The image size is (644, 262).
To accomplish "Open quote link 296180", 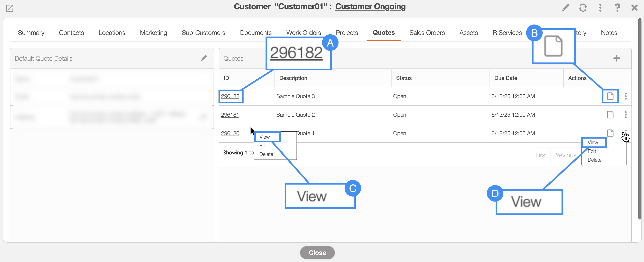I will [230, 133].
